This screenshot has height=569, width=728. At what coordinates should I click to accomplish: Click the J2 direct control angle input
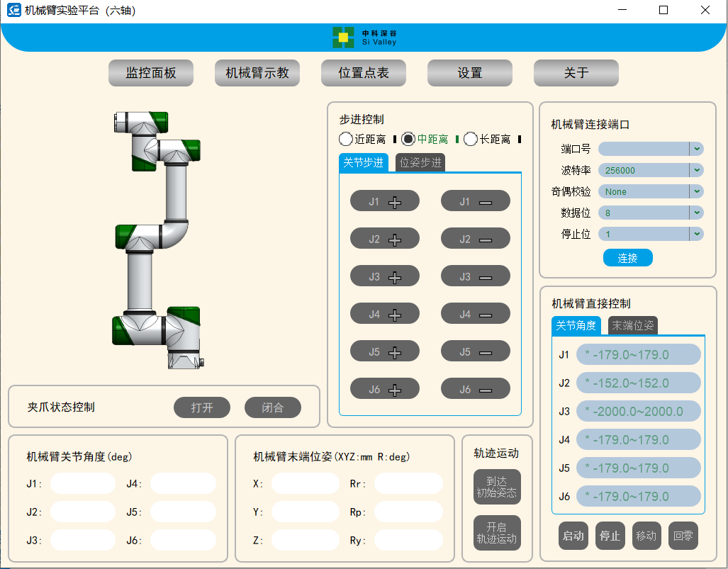639,383
